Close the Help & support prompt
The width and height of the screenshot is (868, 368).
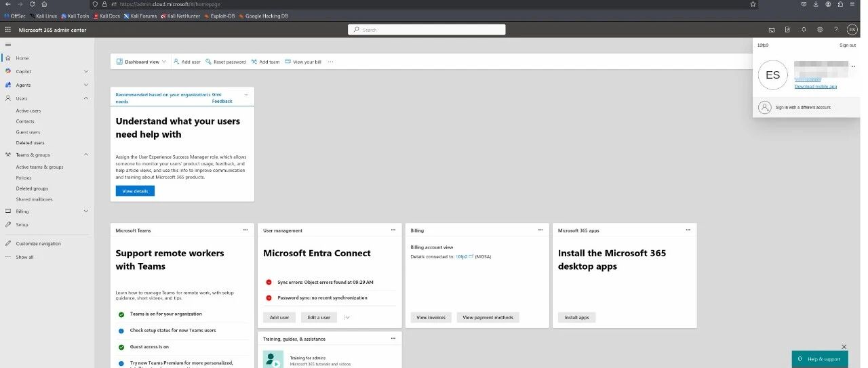point(844,346)
